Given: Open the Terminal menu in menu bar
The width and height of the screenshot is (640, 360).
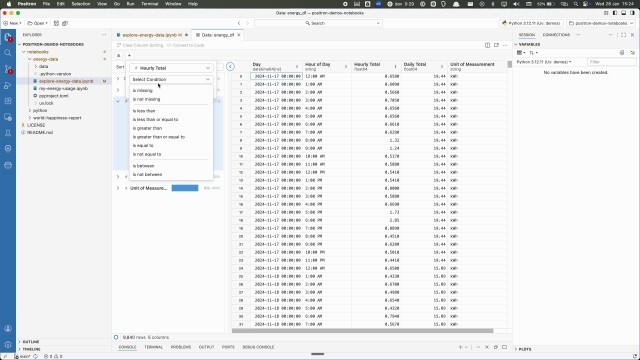Looking at the screenshot, I should (149, 4).
